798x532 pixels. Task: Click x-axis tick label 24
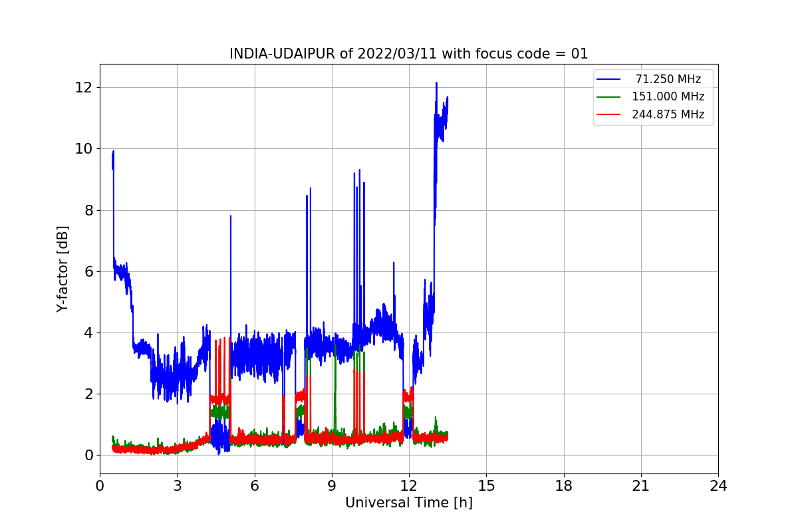click(x=718, y=485)
